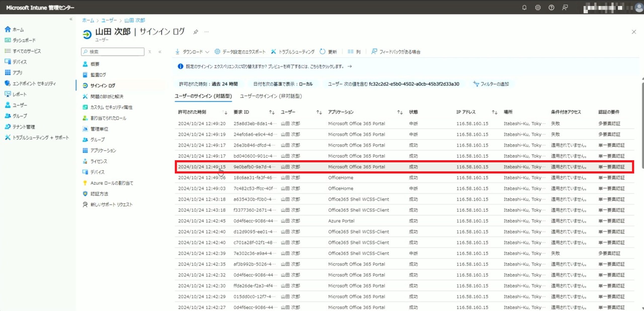
Task: Collapse the user menu pane chevron
Action: pyautogui.click(x=160, y=52)
